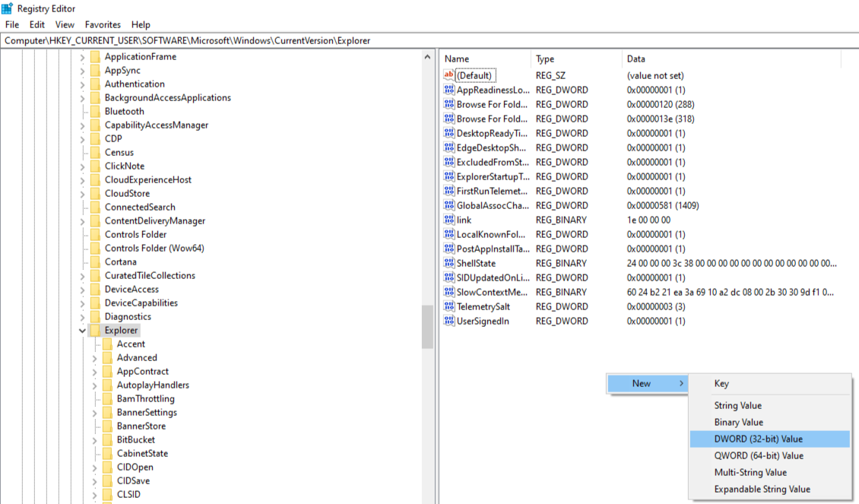Sort values by the Type column header
Image resolution: width=859 pixels, height=504 pixels.
coord(576,59)
